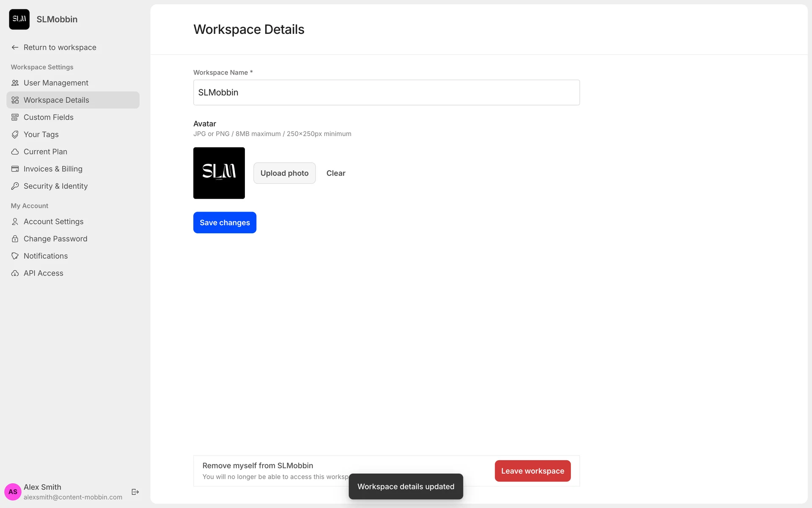Open Notifications settings
The height and width of the screenshot is (508, 812).
point(46,256)
